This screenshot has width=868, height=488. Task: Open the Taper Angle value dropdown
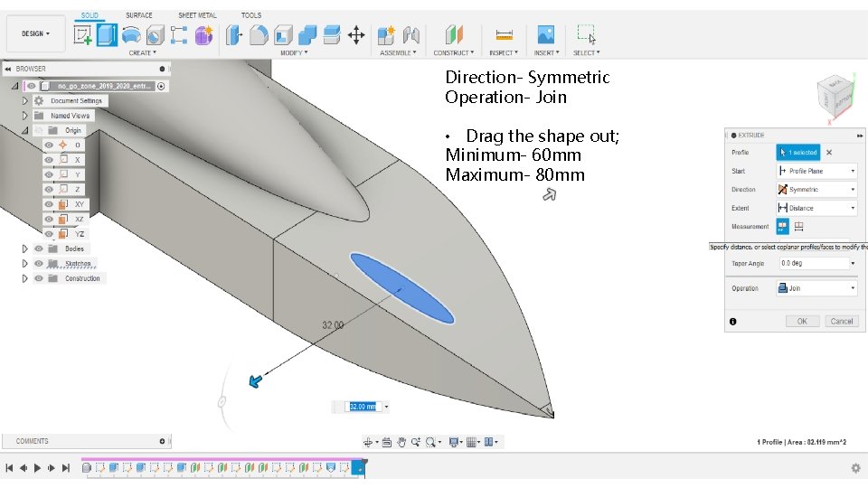click(x=853, y=263)
